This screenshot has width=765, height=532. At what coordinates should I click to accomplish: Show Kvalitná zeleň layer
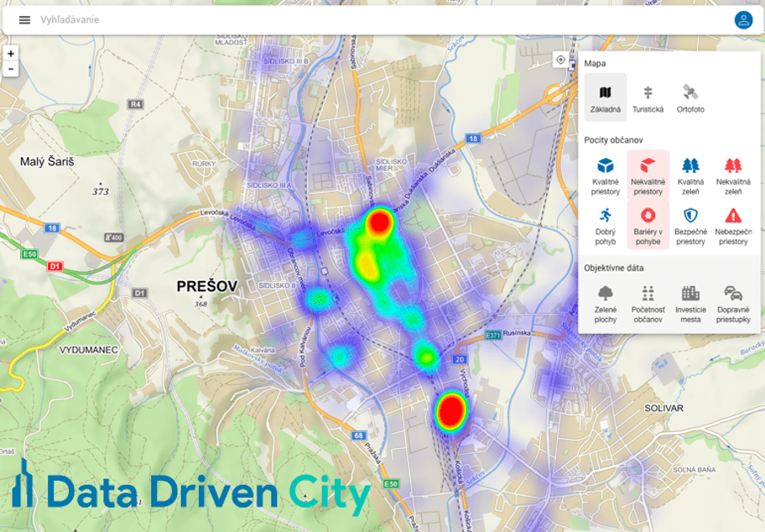coord(690,175)
